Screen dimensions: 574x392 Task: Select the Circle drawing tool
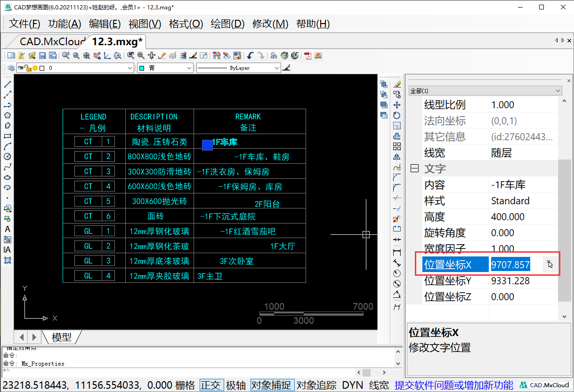pos(8,157)
